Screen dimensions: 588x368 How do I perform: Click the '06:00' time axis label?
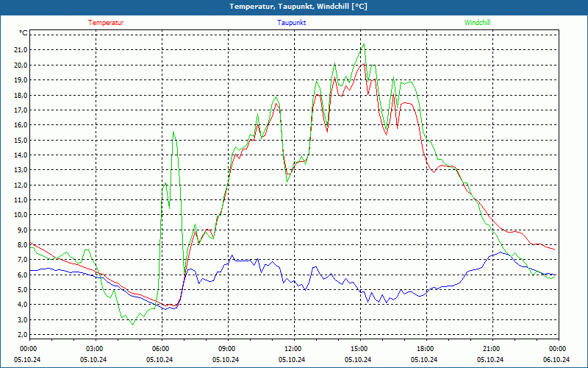(160, 349)
